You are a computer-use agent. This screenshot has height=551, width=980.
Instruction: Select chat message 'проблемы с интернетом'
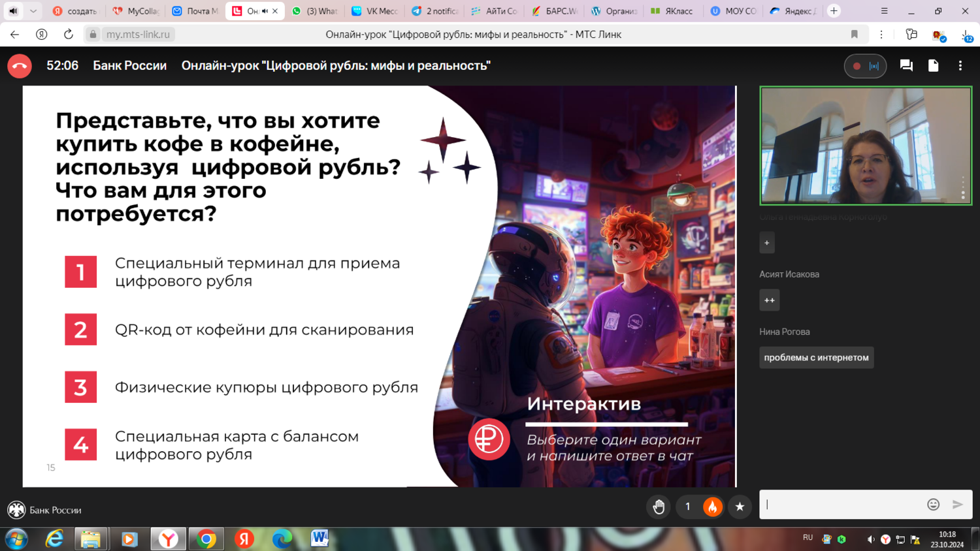816,357
